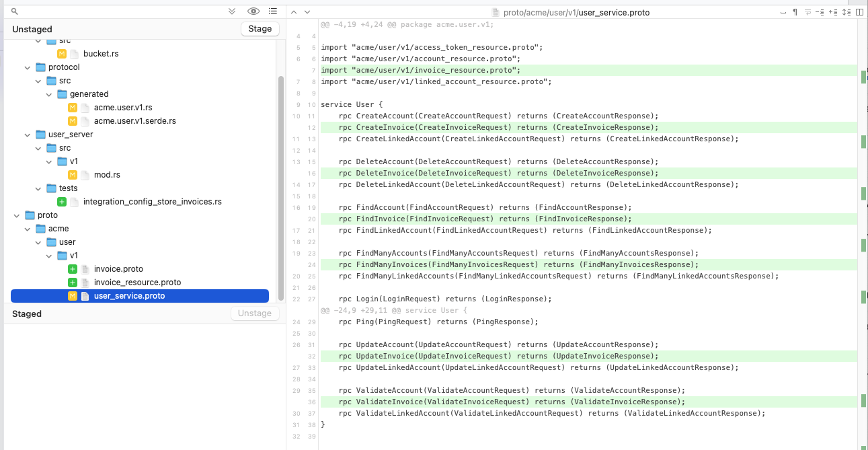Click modified badge next to mod.rs

pyautogui.click(x=73, y=175)
